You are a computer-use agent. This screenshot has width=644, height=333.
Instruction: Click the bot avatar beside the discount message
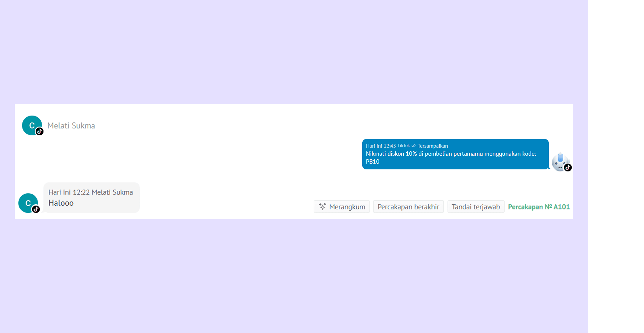(561, 162)
